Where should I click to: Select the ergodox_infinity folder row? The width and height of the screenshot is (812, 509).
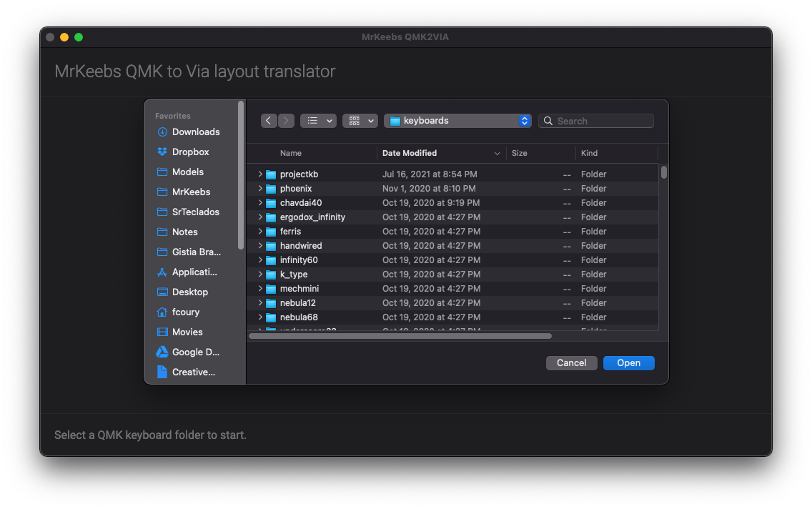point(453,217)
